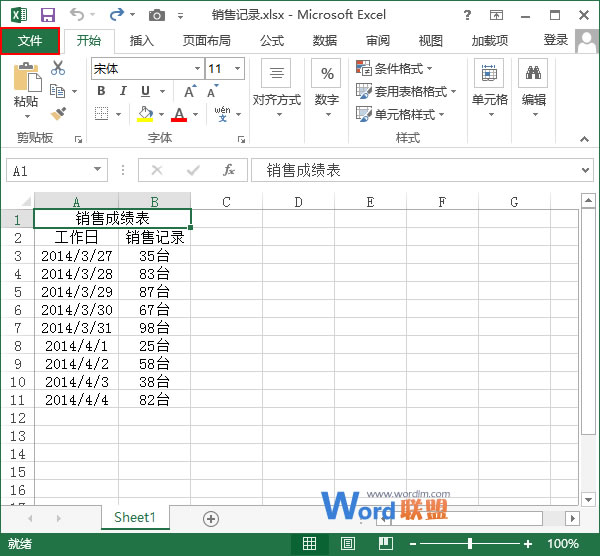Click the Save icon in quick access toolbar
Screen dimensions: 600x556
pos(48,15)
